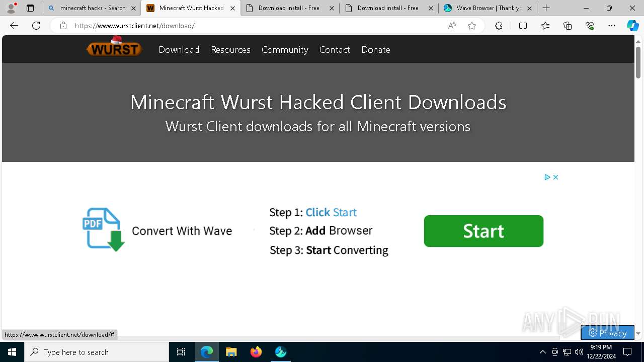Activate Read Aloud icon in address bar
644x362 pixels.
(452, 26)
